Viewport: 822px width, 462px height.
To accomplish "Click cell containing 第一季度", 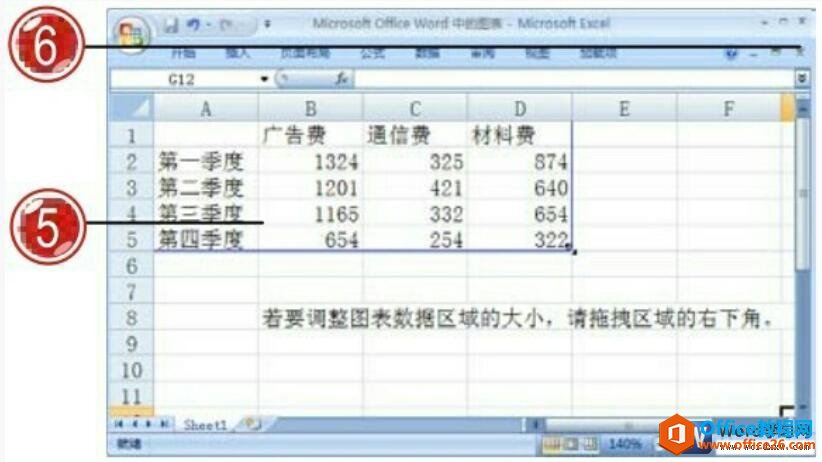I will (x=206, y=161).
